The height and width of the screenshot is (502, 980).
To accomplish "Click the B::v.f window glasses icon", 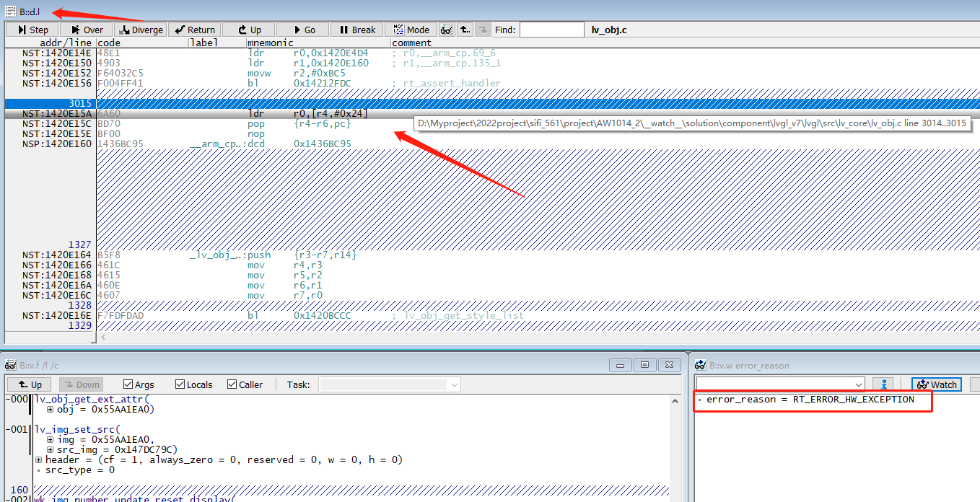I will click(11, 365).
